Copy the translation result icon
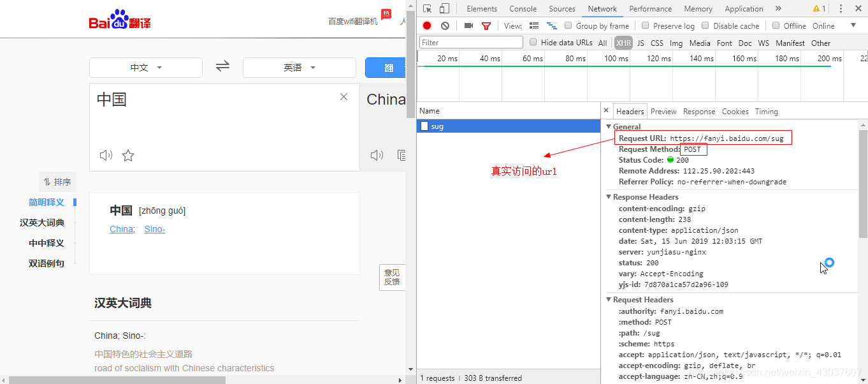The width and height of the screenshot is (868, 384). [x=401, y=155]
